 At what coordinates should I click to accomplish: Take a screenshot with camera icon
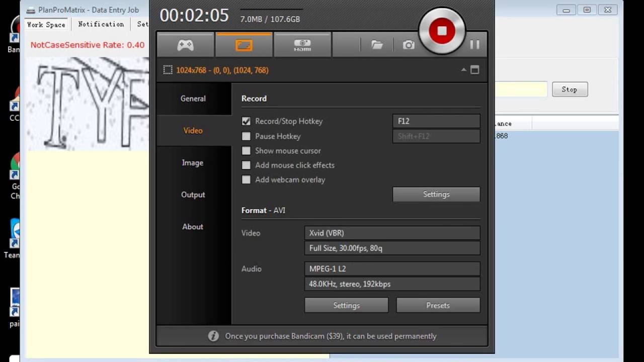(409, 45)
